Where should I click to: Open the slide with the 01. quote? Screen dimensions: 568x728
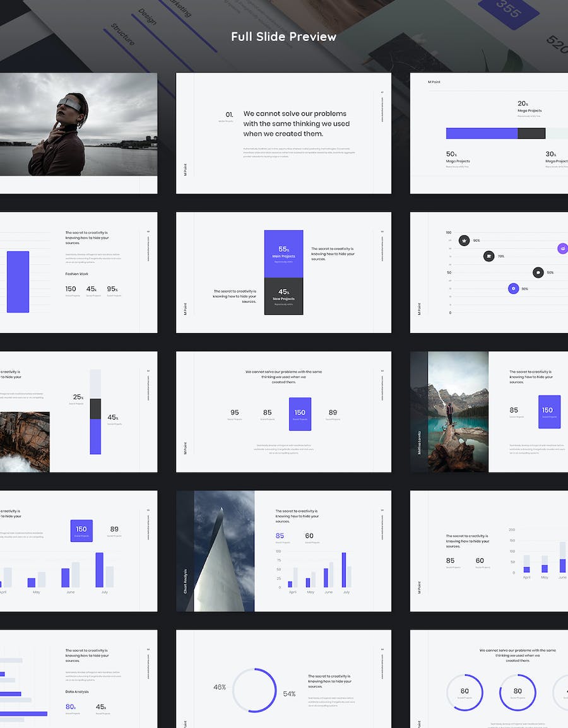(x=283, y=133)
